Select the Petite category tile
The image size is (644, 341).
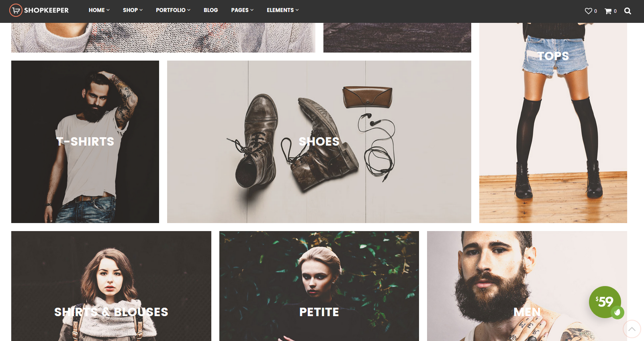319,286
